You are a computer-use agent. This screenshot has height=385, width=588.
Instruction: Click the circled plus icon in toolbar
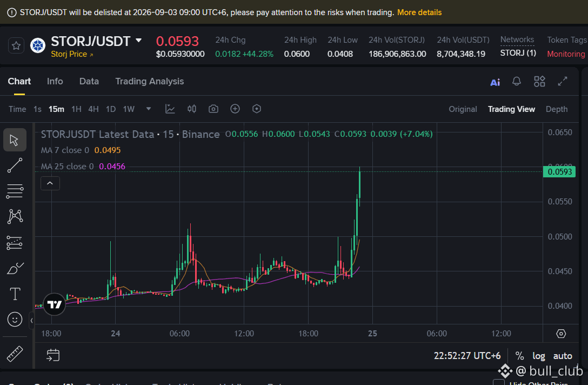click(235, 109)
